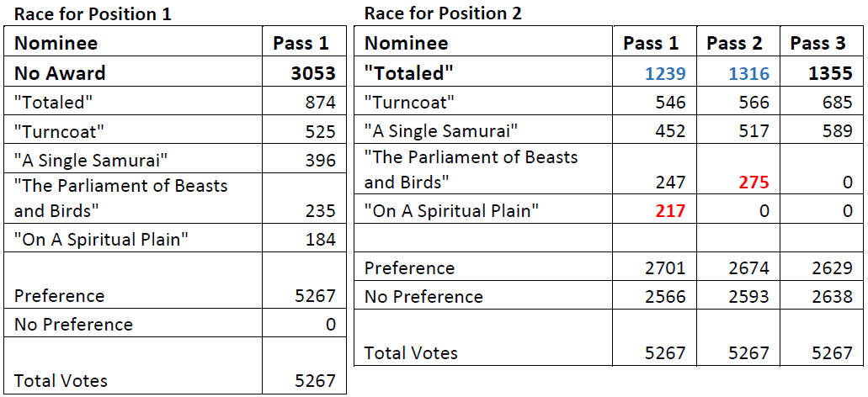This screenshot has width=868, height=397.
Task: Select the red 275 cell
Action: [753, 183]
